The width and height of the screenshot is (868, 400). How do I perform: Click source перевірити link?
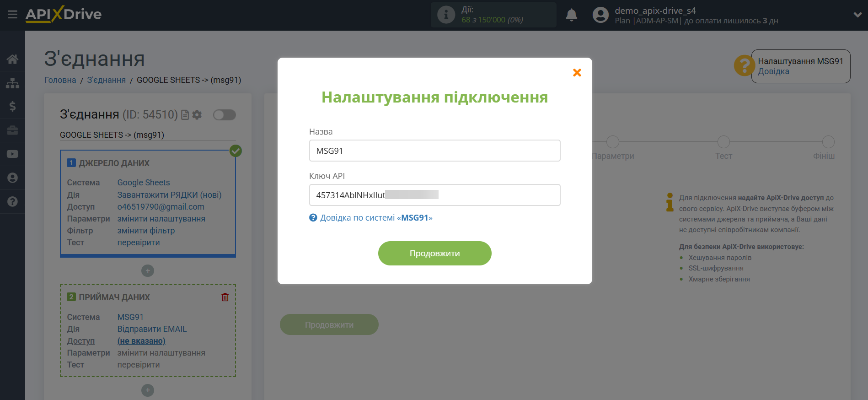pos(139,243)
